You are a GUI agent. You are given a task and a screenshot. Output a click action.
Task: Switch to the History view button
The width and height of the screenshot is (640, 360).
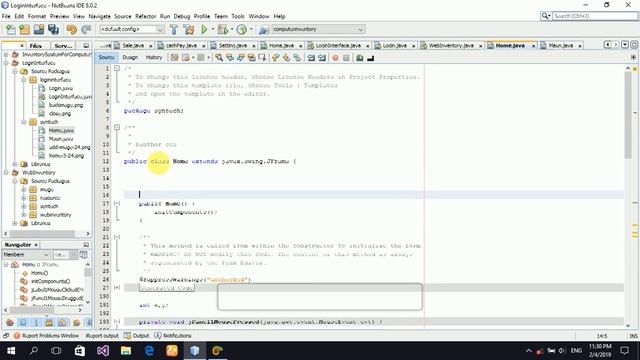154,58
